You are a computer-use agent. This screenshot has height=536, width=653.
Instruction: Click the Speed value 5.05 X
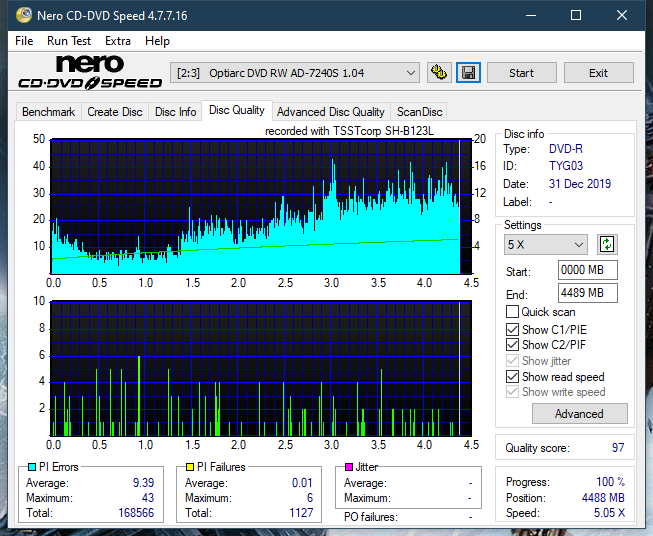click(609, 513)
